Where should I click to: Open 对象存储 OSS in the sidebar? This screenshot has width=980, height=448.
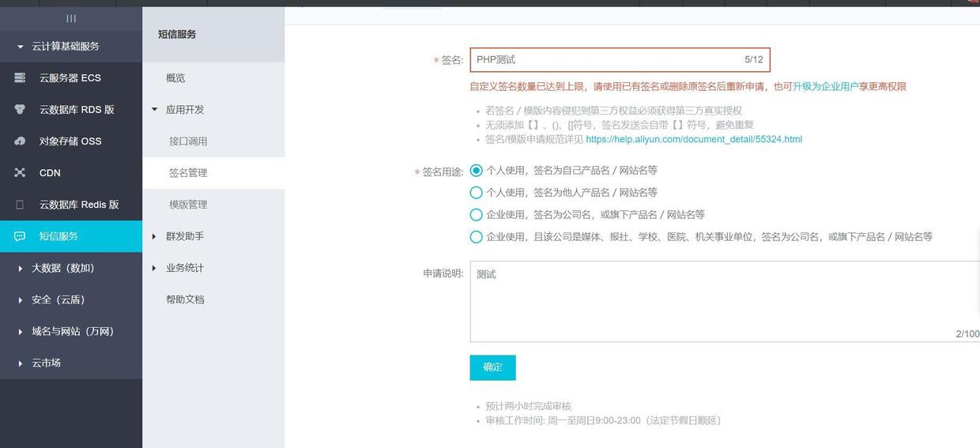pos(71,141)
